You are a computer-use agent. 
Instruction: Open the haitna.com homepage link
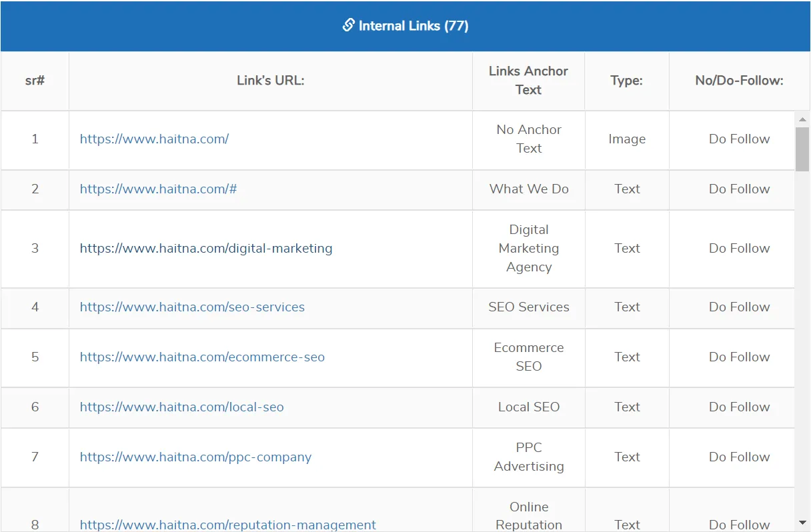(154, 139)
